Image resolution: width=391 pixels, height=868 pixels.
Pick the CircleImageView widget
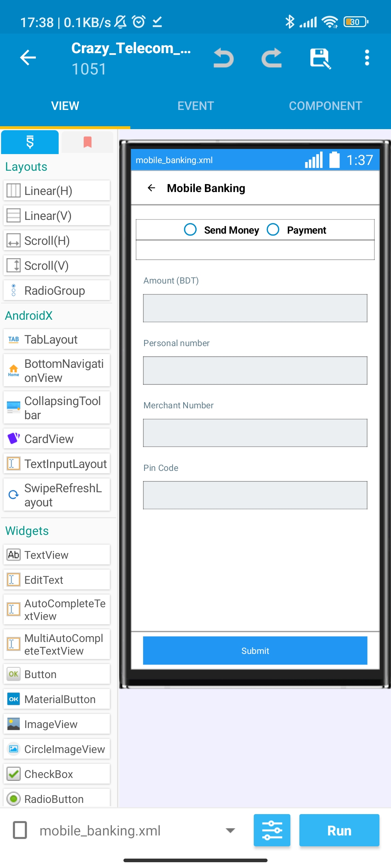(x=57, y=749)
